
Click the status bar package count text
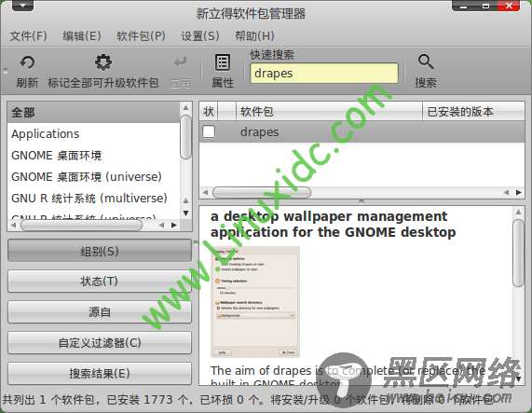click(x=248, y=400)
